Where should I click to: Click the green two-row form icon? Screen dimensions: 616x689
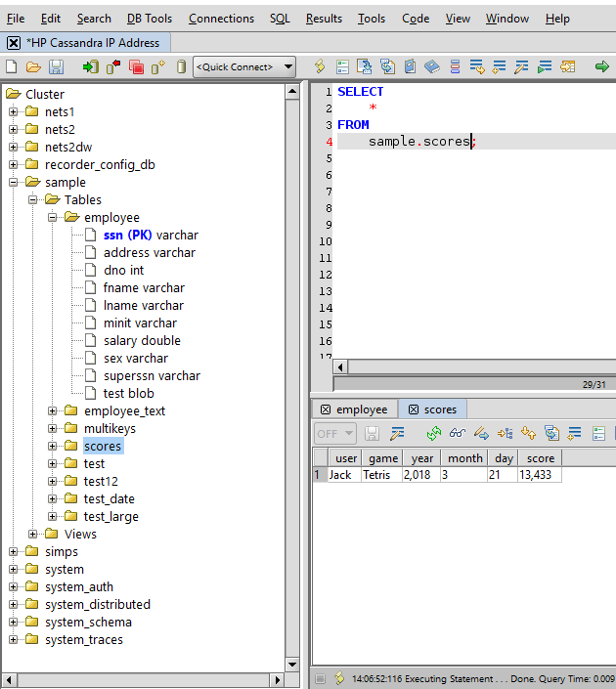coord(342,66)
